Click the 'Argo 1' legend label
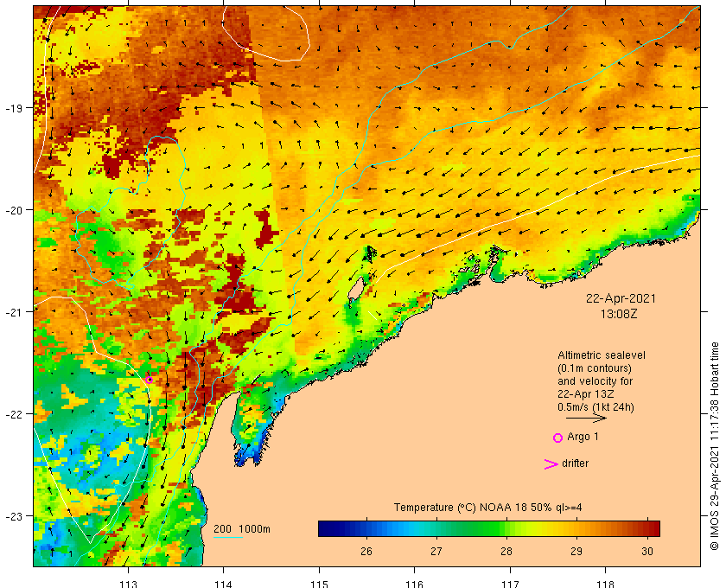 coord(583,437)
